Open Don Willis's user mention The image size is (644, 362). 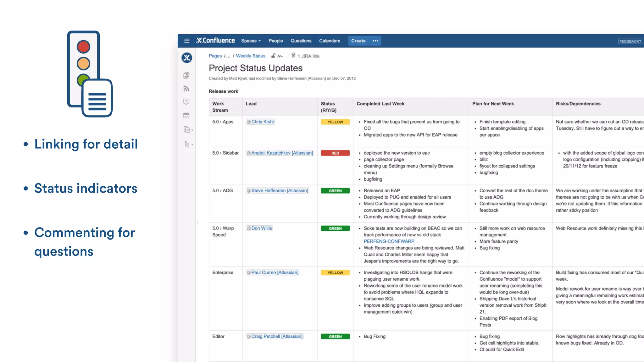(259, 228)
